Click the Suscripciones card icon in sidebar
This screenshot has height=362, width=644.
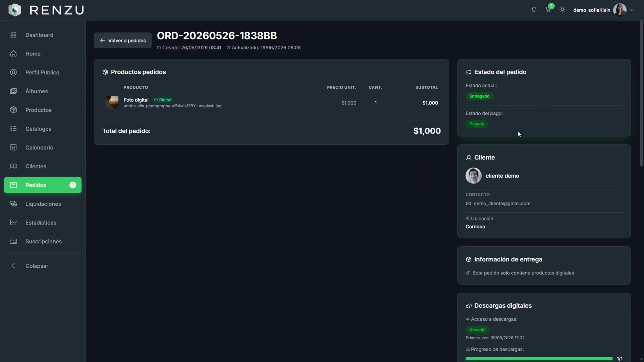click(13, 241)
